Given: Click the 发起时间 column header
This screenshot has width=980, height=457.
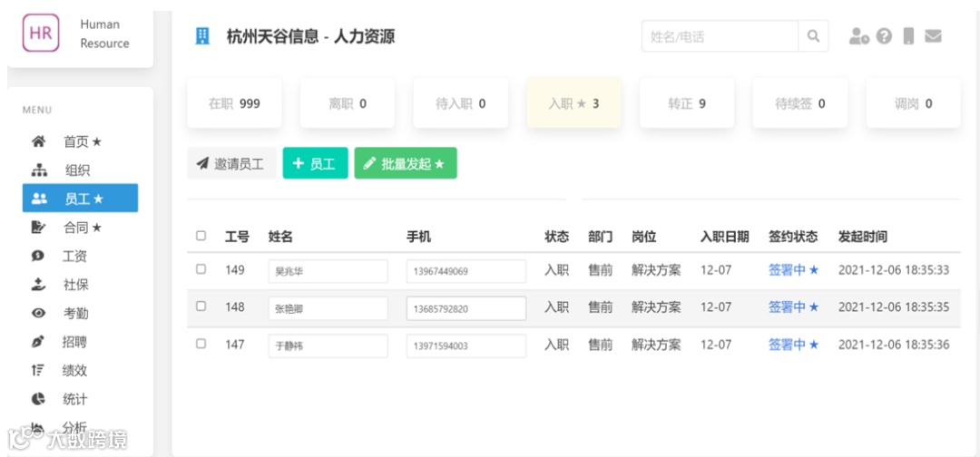Looking at the screenshot, I should click(863, 237).
